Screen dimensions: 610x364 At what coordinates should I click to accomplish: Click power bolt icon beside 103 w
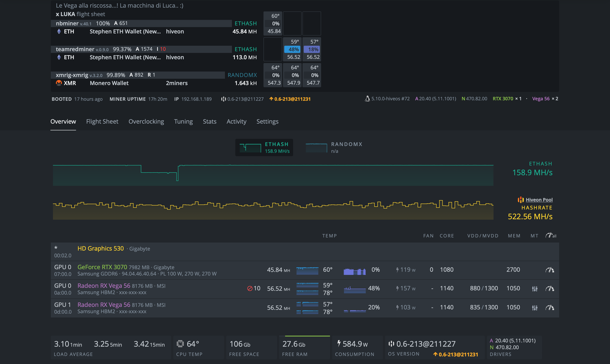coord(397,307)
